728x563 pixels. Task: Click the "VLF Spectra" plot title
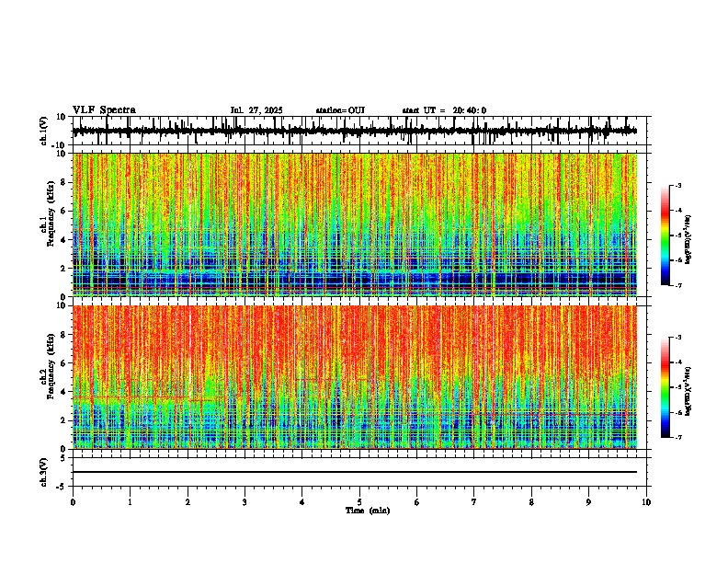[104, 110]
